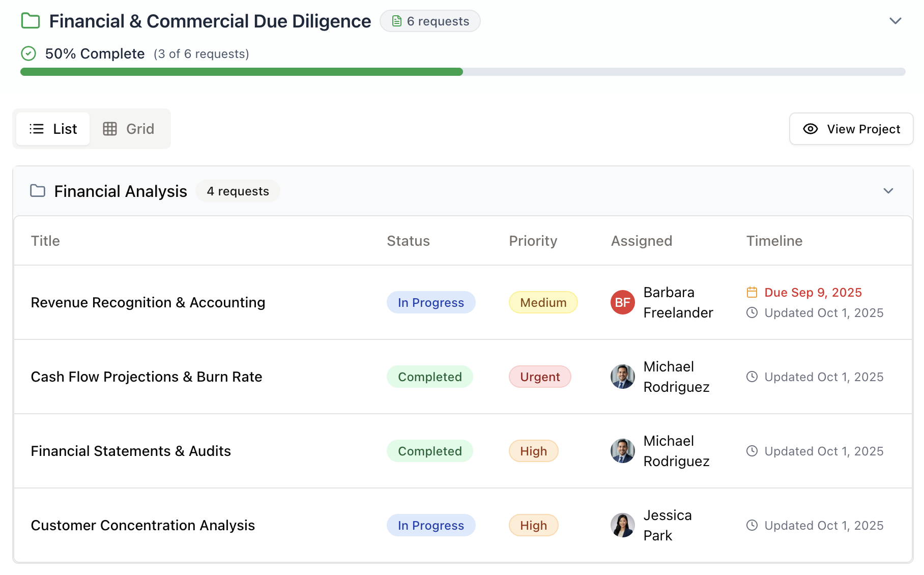The image size is (924, 575).
Task: Click the list icon in the List view toggle
Action: [36, 129]
